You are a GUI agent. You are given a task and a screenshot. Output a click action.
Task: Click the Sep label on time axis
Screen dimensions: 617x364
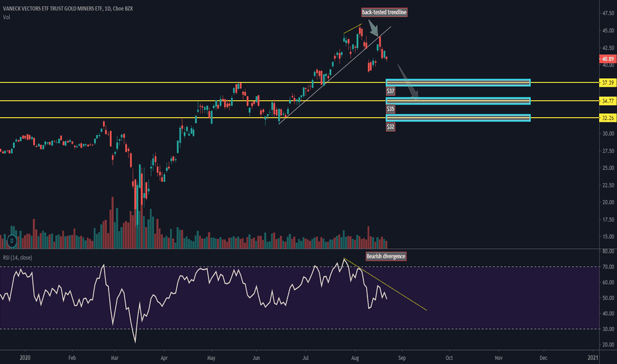pyautogui.click(x=402, y=358)
